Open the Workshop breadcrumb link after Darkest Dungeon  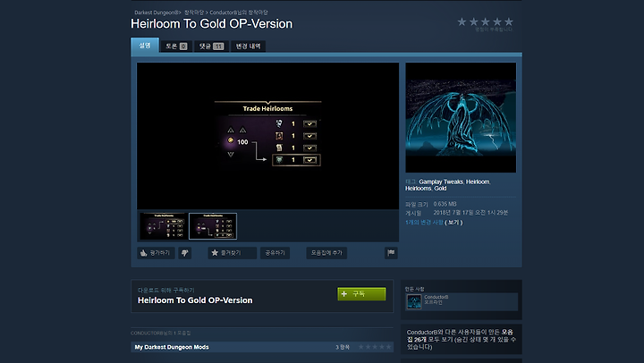point(194,13)
